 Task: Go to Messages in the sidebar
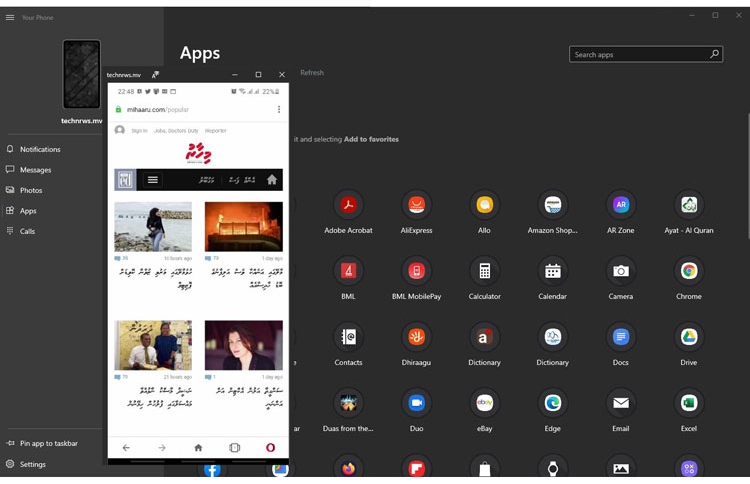tap(35, 170)
